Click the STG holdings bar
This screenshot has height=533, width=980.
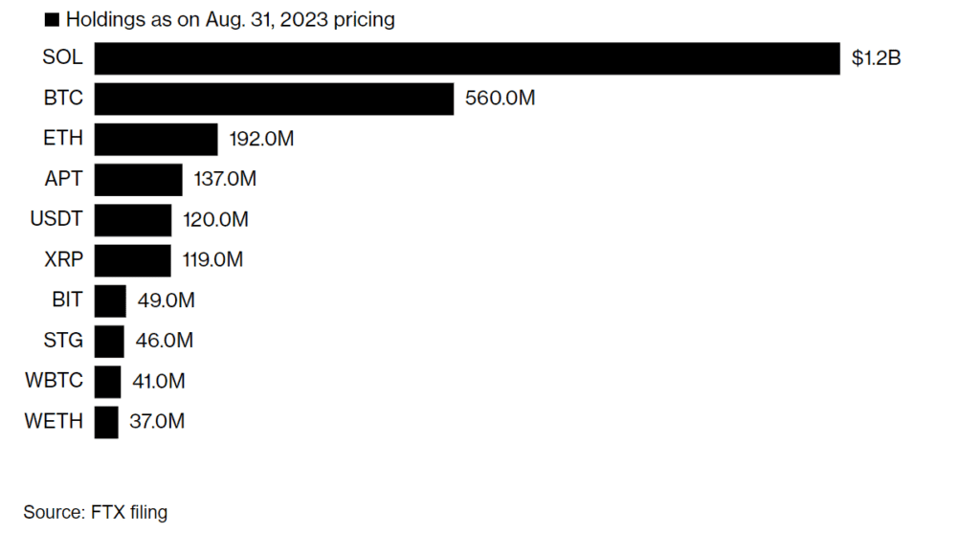pyautogui.click(x=109, y=341)
